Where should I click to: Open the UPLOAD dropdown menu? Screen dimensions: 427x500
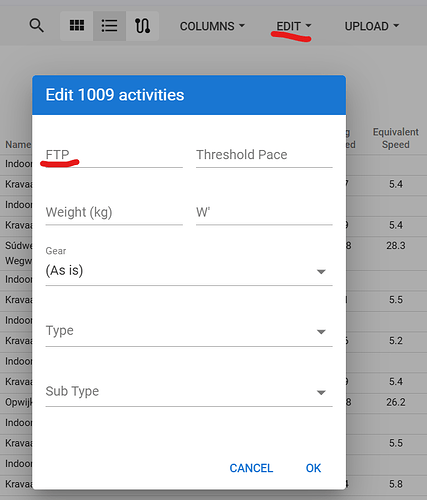tap(372, 26)
